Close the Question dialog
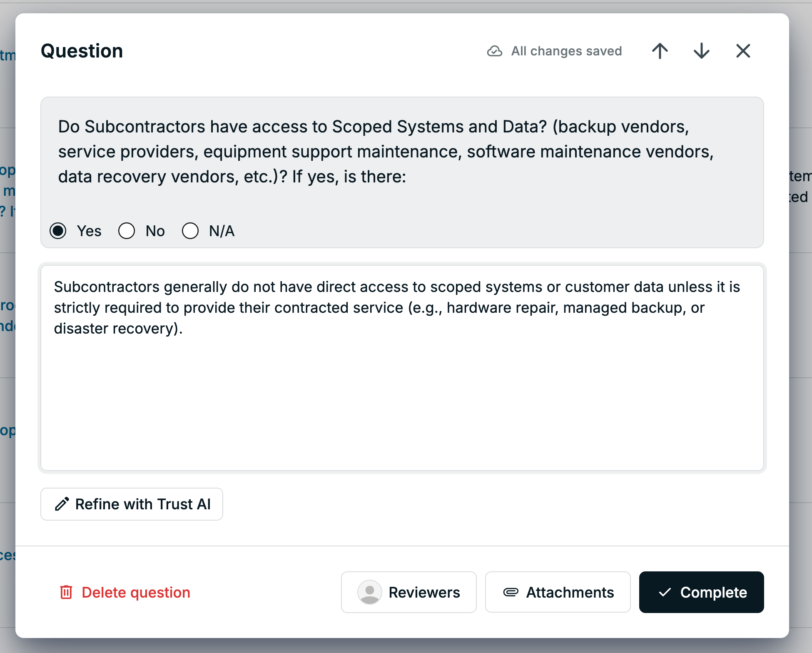 point(743,51)
